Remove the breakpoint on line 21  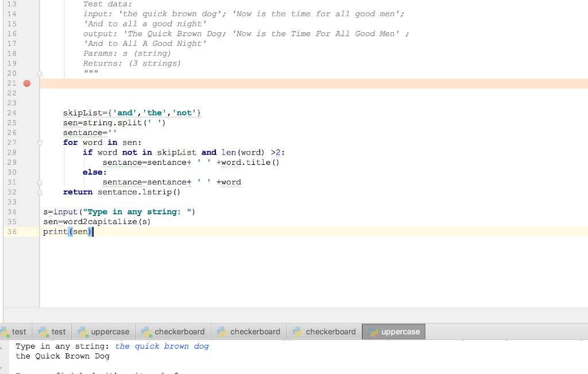[26, 83]
